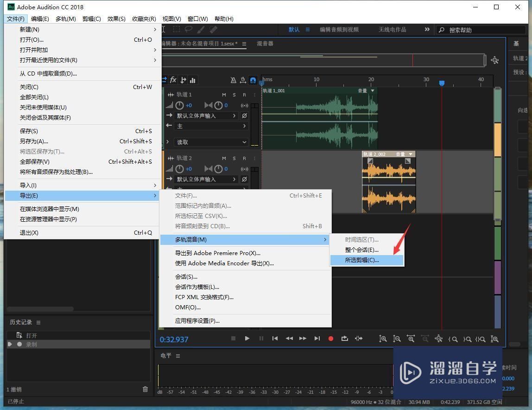The height and width of the screenshot is (410, 532).
Task: Toggle skip selection icon
Action: (359, 338)
